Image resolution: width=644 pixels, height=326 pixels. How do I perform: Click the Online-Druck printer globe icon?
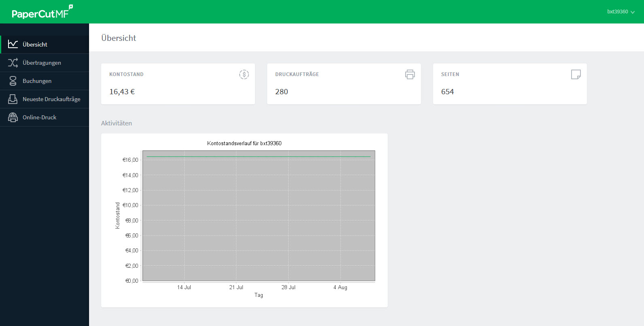[13, 117]
